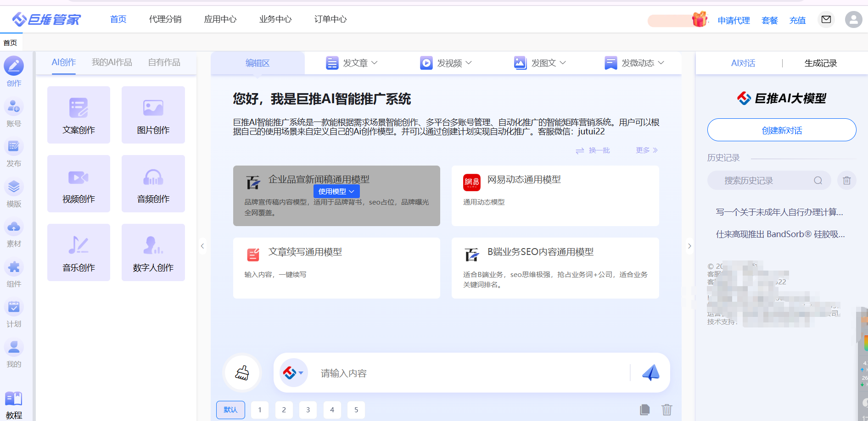Click the 巨推管家 logo
This screenshot has width=868, height=421.
click(46, 19)
